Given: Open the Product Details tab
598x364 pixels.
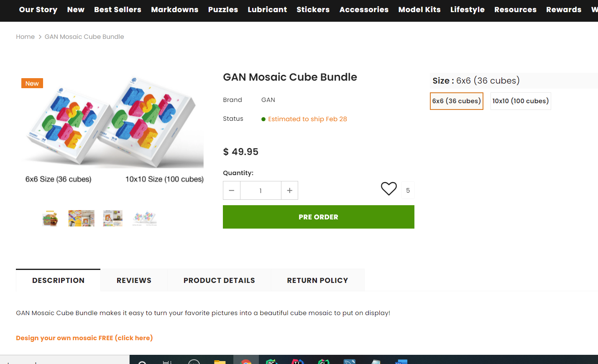Looking at the screenshot, I should (x=219, y=280).
